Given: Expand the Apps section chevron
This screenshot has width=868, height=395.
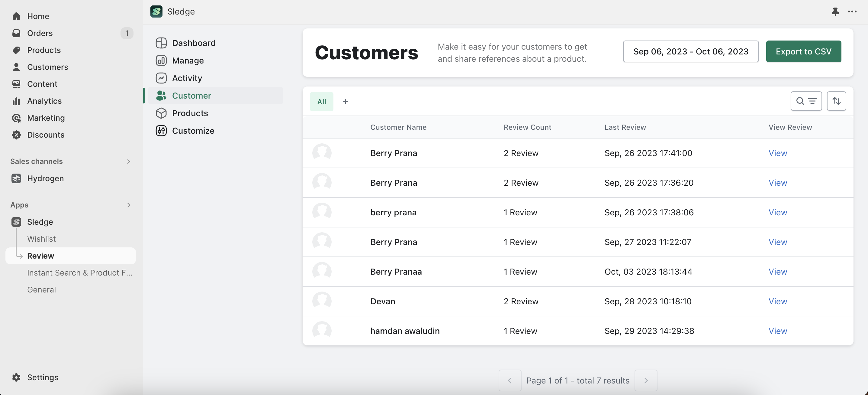Looking at the screenshot, I should [128, 205].
